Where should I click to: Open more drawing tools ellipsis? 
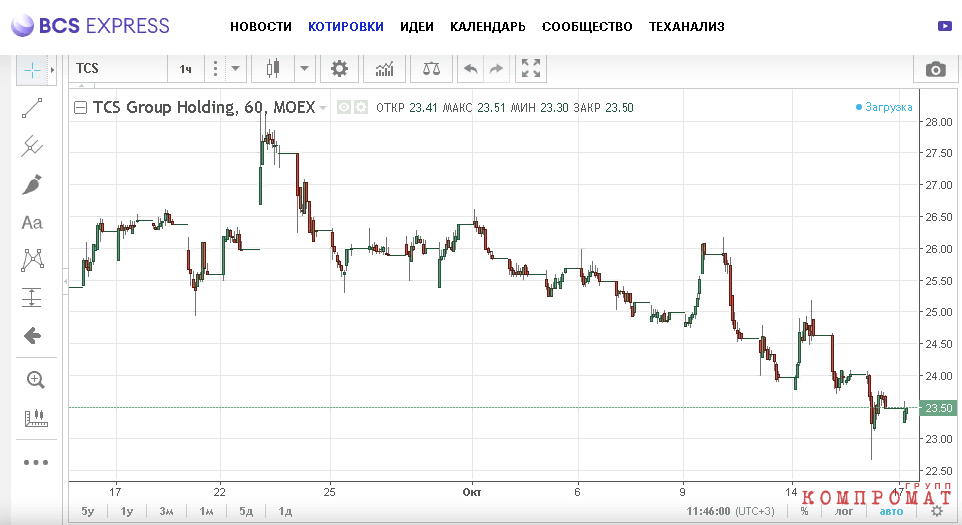(x=36, y=462)
